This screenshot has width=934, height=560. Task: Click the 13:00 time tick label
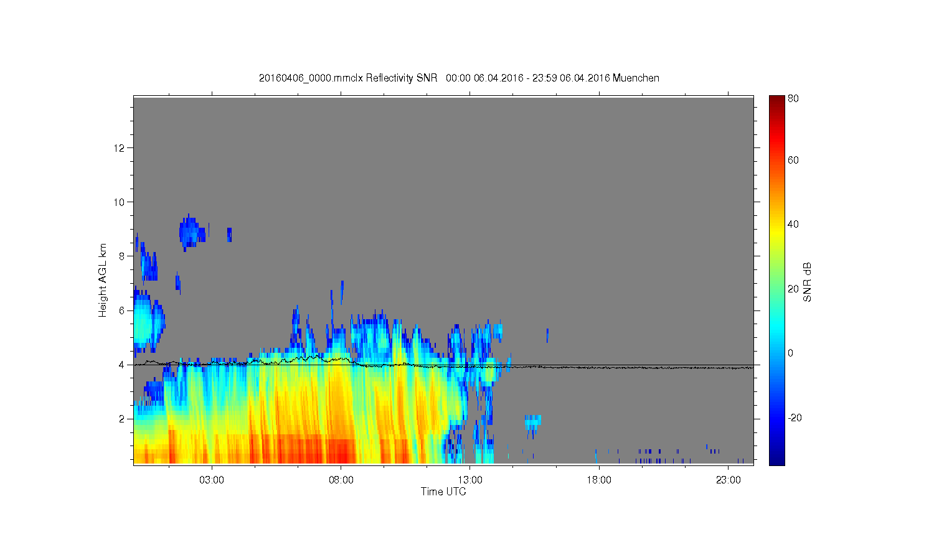(470, 480)
